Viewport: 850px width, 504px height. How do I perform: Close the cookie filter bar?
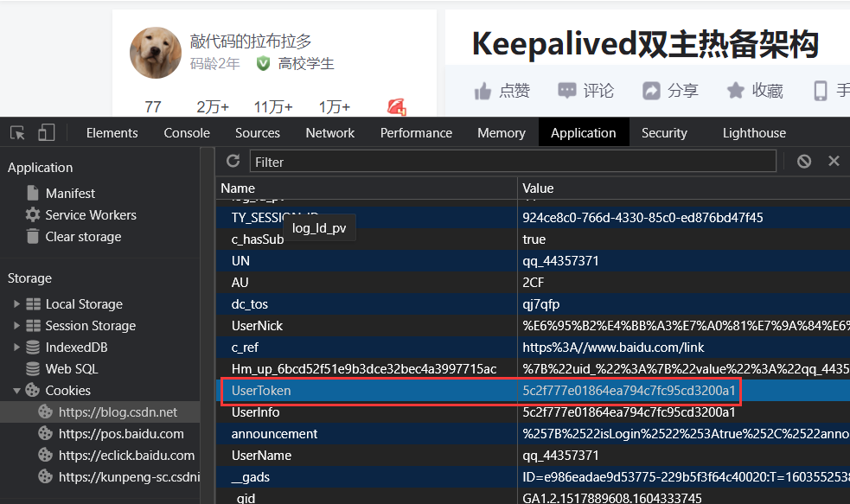pyautogui.click(x=833, y=161)
